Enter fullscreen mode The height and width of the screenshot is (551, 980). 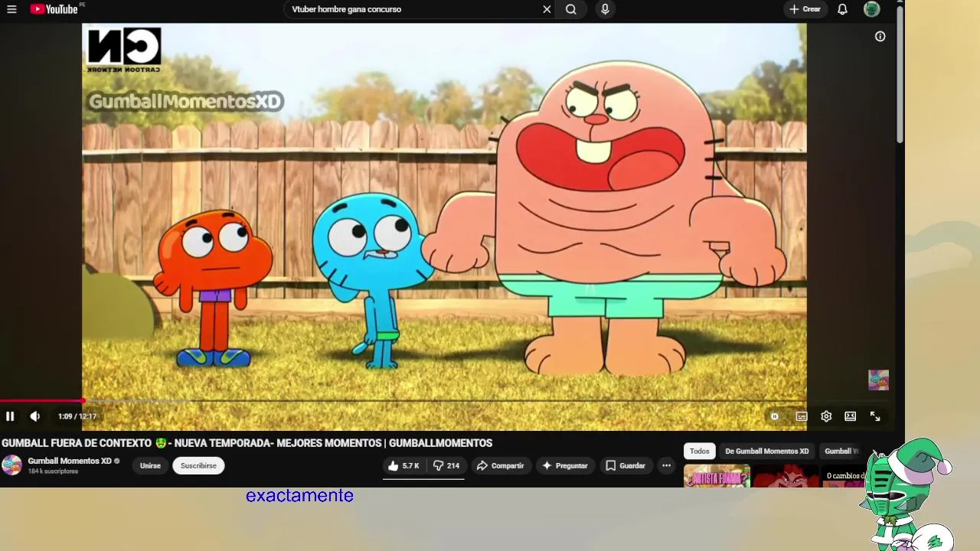click(875, 416)
